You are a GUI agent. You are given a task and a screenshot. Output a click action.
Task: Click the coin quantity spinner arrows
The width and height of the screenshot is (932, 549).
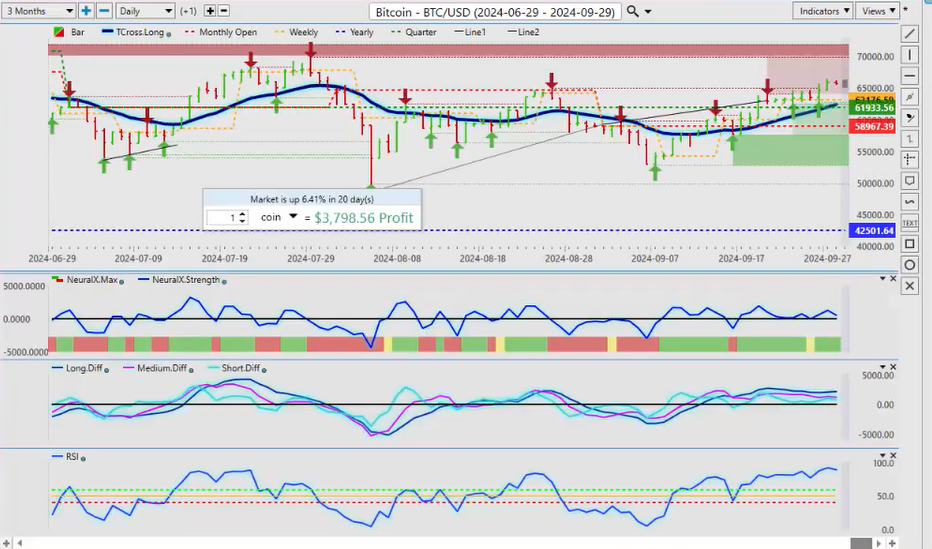pyautogui.click(x=242, y=217)
